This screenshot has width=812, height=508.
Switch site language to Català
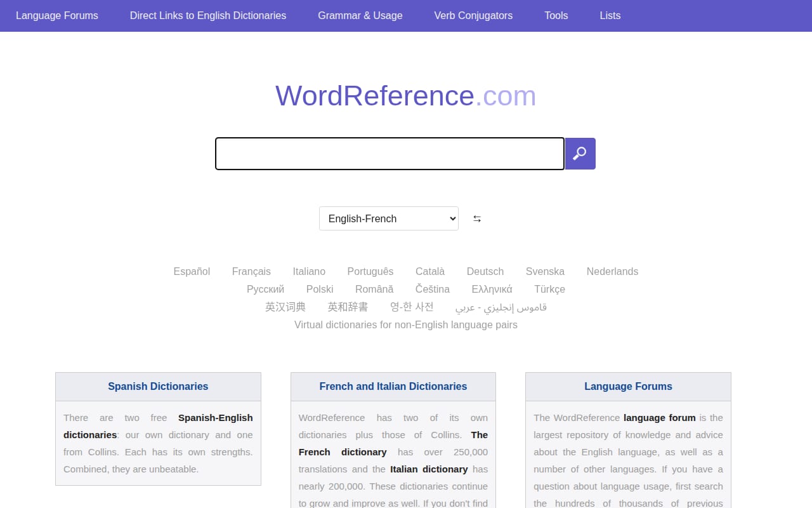[430, 271]
